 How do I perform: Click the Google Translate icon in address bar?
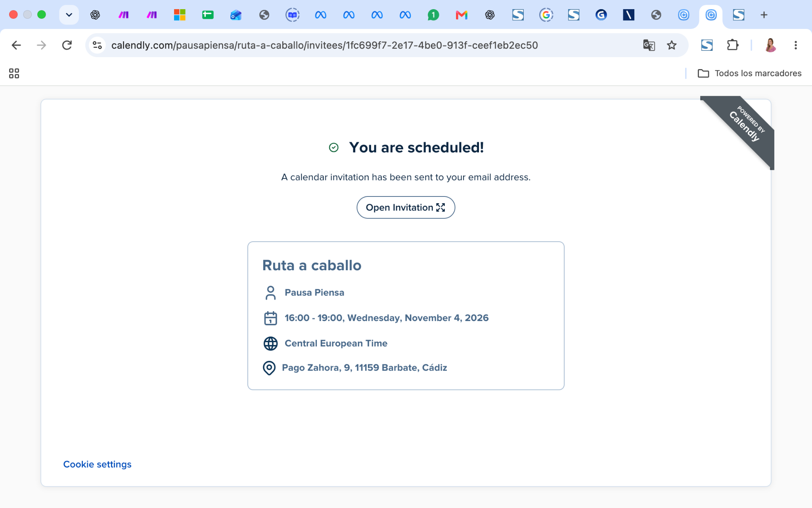[x=649, y=45]
